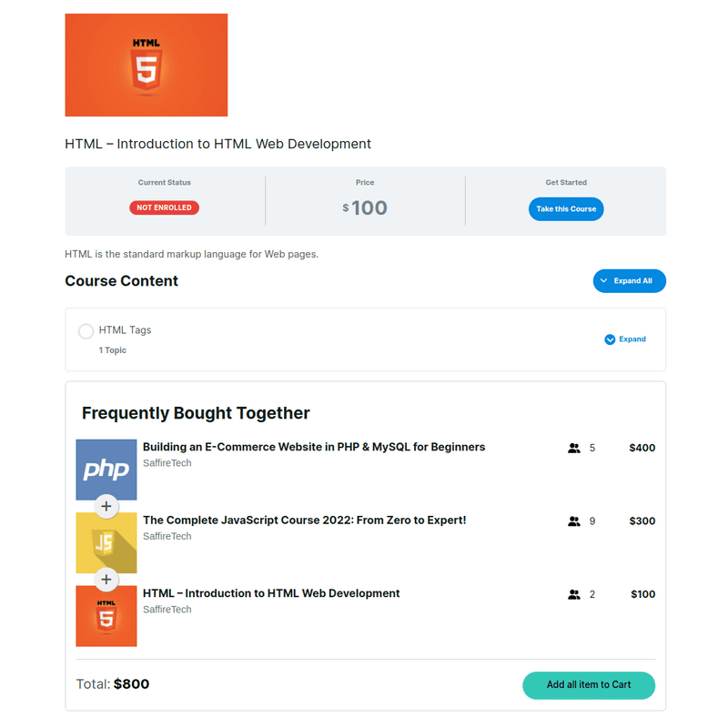Image resolution: width=728 pixels, height=728 pixels.
Task: Click the chevron icon beside Expand
Action: click(610, 339)
